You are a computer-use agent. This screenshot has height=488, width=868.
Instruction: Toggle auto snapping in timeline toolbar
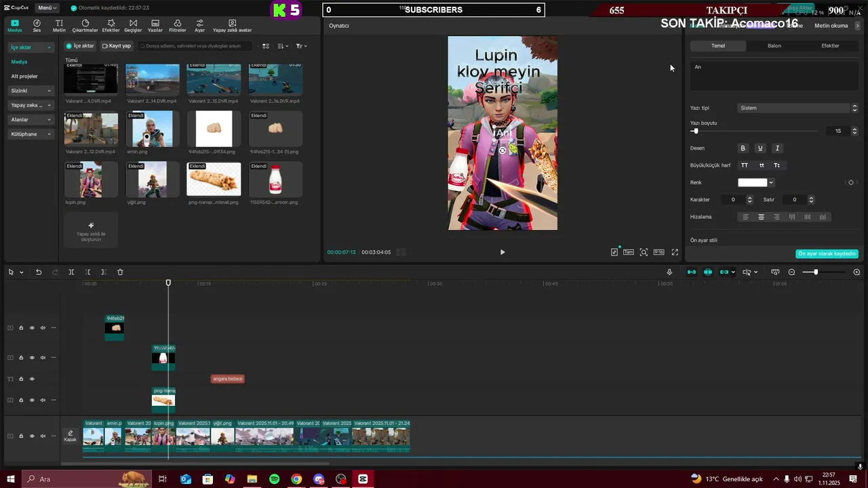[708, 272]
